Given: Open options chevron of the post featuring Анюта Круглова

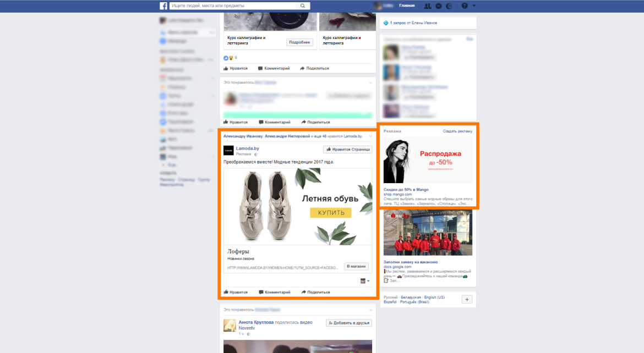Looking at the screenshot, I should pyautogui.click(x=370, y=310).
